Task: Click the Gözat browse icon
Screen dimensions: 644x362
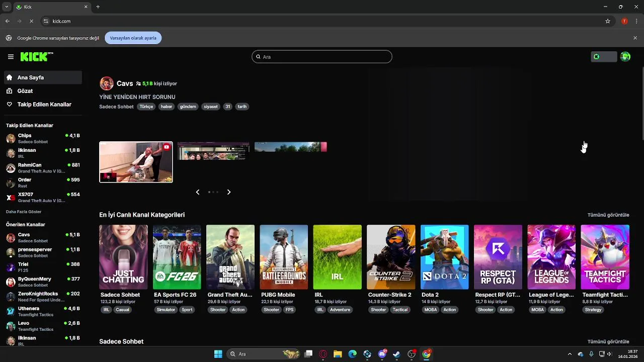Action: click(x=10, y=91)
